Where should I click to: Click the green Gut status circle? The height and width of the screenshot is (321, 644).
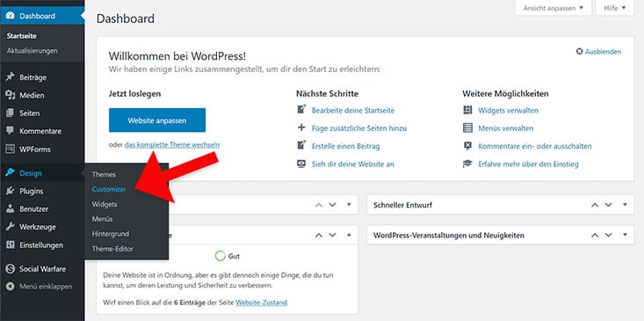tap(221, 256)
